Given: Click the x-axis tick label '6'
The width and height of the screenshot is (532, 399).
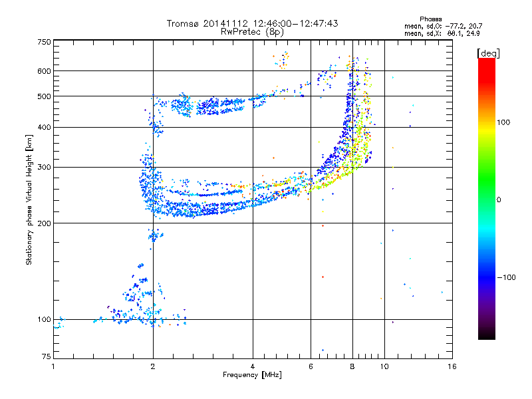Looking at the screenshot, I should pos(311,366).
